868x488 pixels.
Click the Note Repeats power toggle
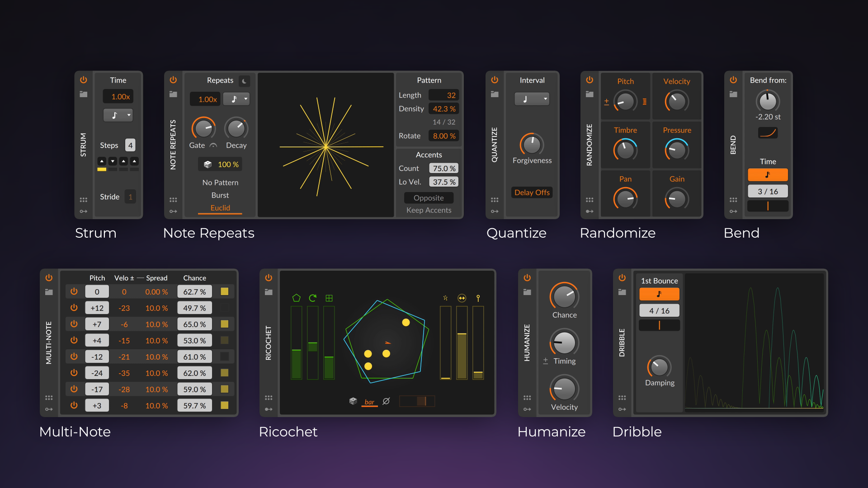[x=173, y=80]
